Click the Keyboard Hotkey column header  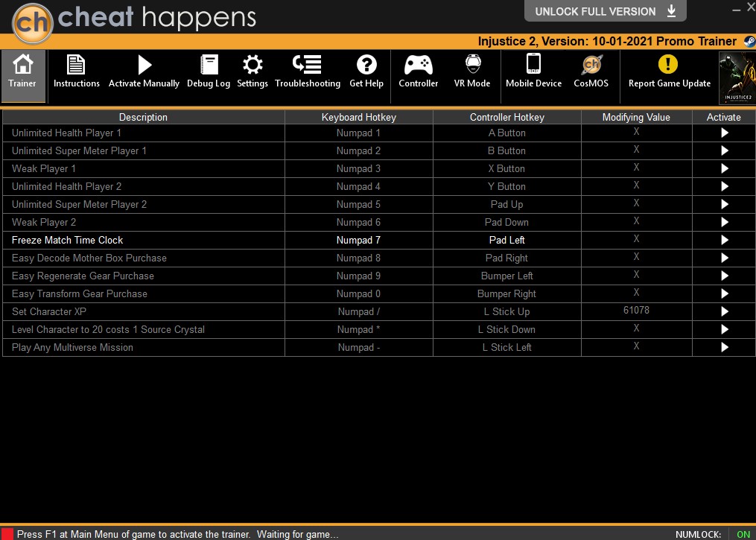(359, 117)
